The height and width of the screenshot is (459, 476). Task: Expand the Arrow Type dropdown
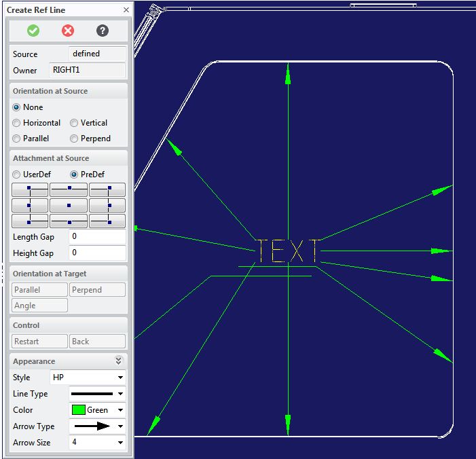(x=97, y=426)
